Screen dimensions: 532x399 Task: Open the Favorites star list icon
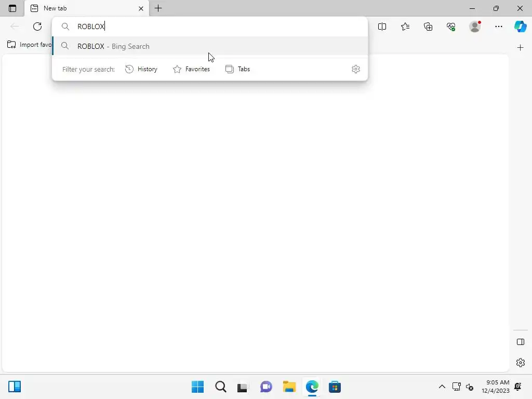405,26
